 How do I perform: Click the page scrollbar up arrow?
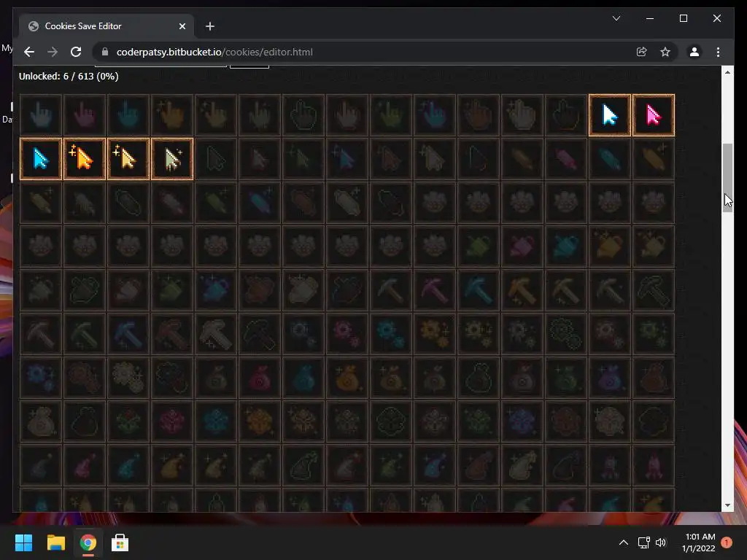[x=727, y=72]
